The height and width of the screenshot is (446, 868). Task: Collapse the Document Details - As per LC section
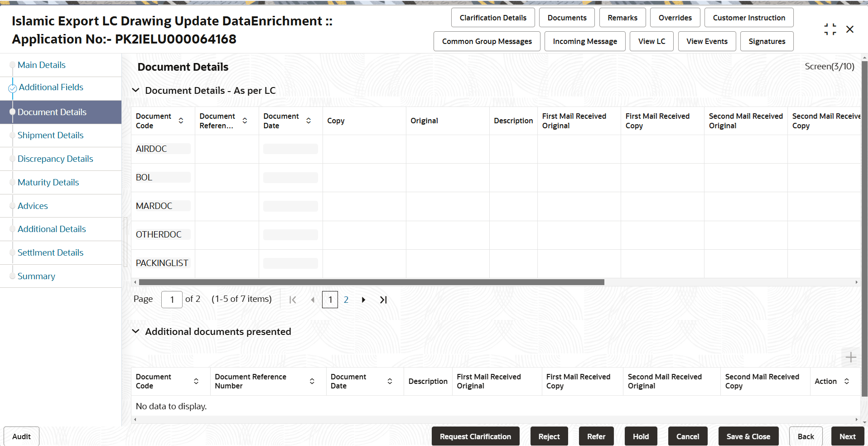pyautogui.click(x=136, y=90)
